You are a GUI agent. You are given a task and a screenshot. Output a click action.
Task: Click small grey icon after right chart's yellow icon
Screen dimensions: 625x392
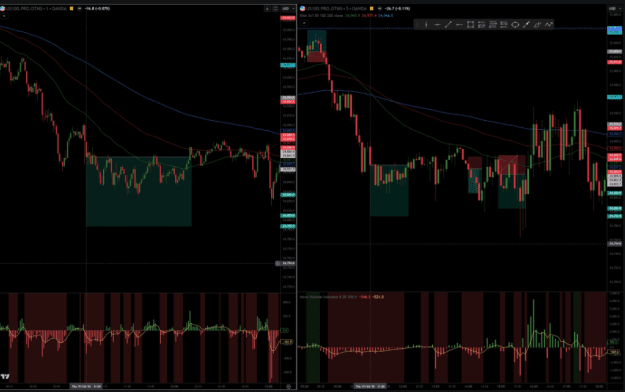pos(379,8)
